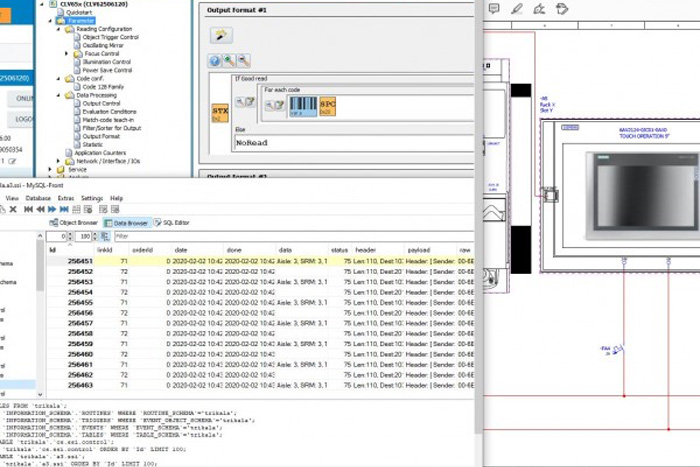Switch to the Data Browser tab
This screenshot has height=467, width=700.
126,223
